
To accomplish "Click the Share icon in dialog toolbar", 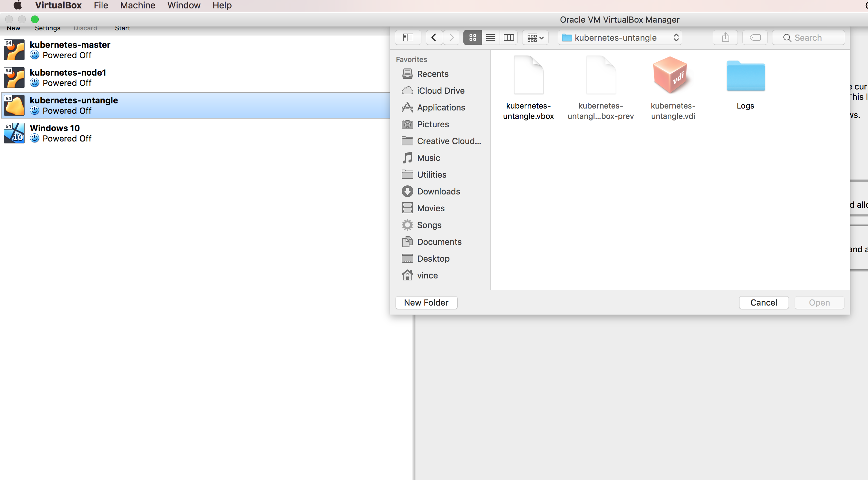I will (x=725, y=37).
